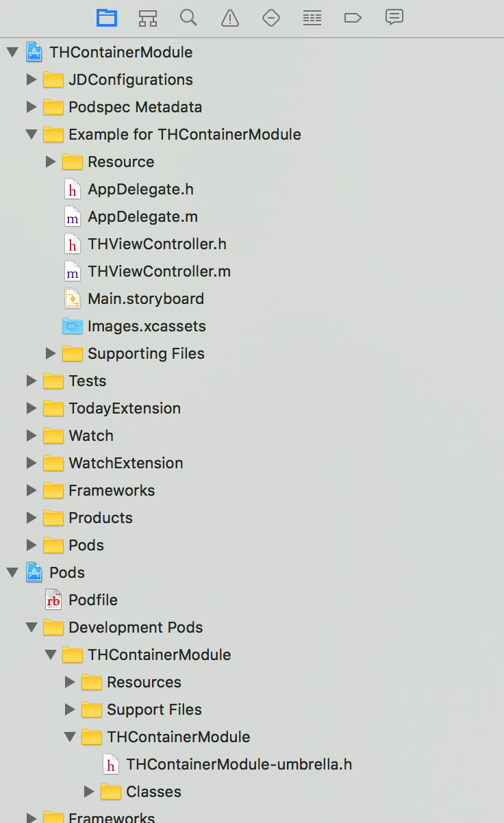
Task: Open the Podfile
Action: point(92,600)
